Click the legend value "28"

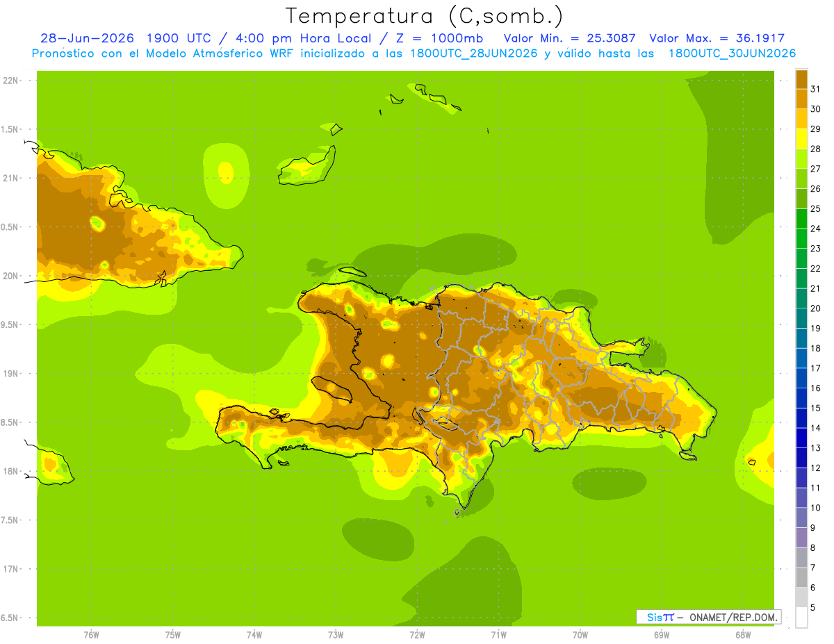(815, 149)
